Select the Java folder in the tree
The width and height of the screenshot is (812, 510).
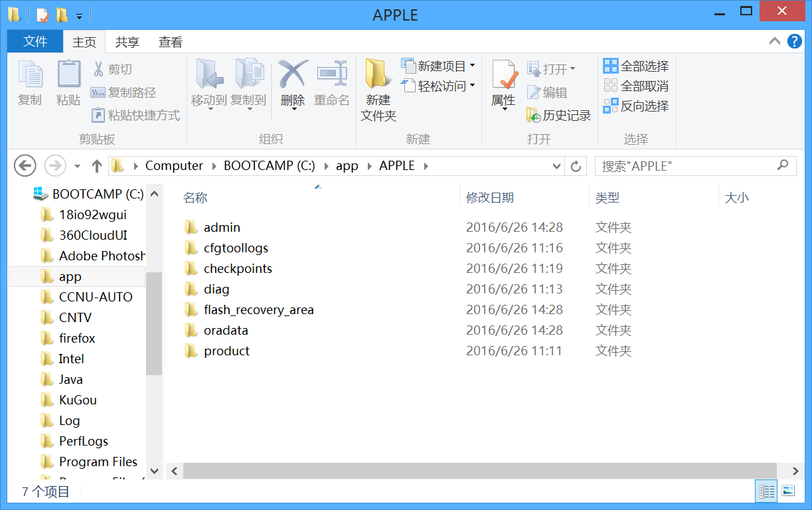tap(61, 379)
